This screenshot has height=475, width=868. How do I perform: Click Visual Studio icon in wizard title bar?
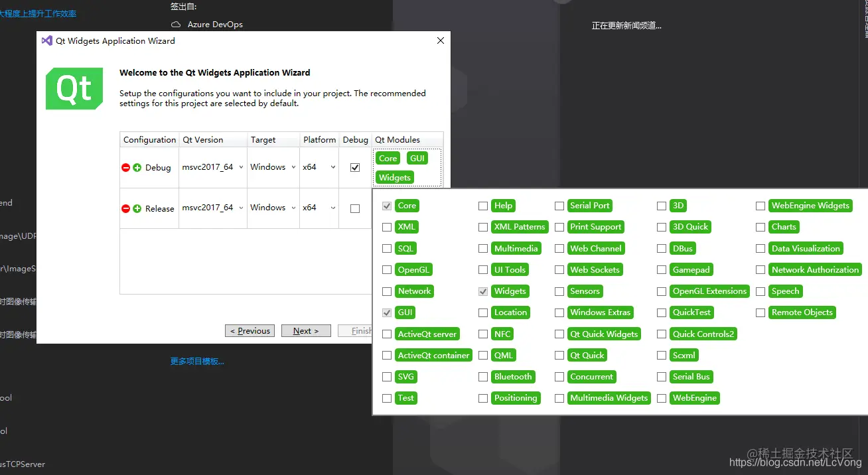(47, 40)
